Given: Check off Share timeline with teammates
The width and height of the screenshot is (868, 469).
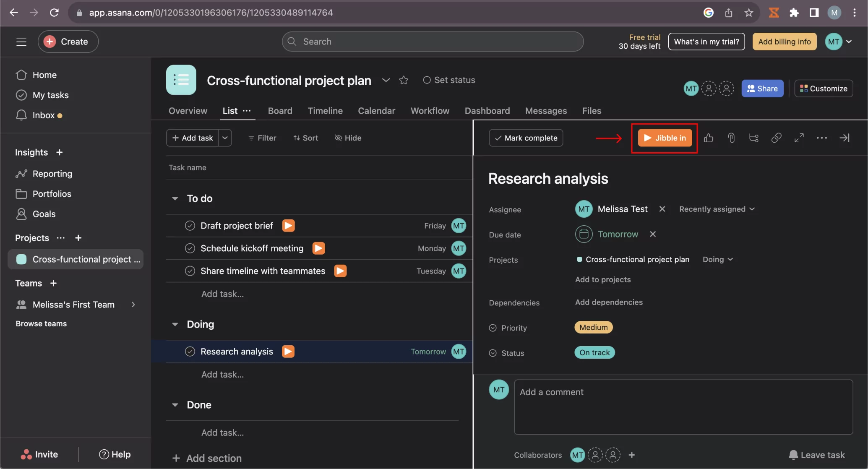Looking at the screenshot, I should 190,271.
